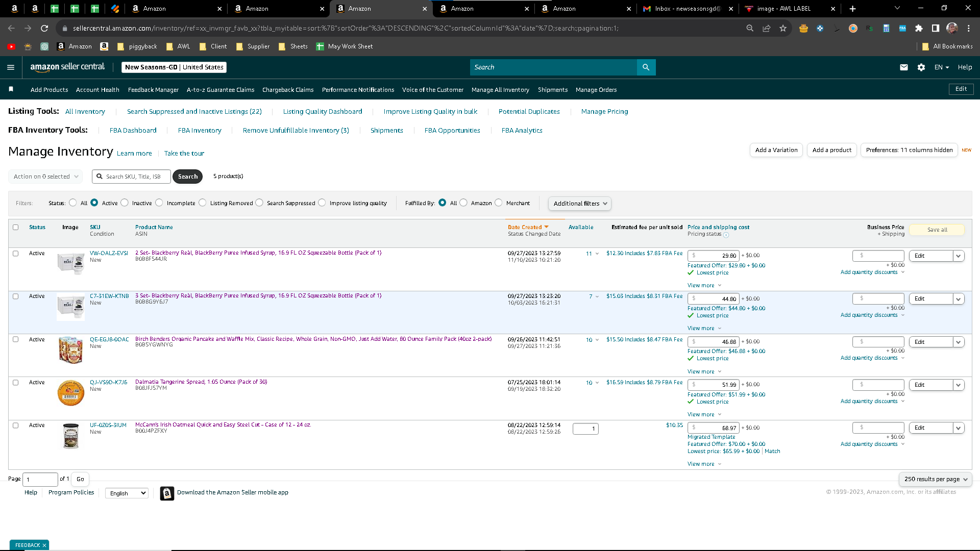The width and height of the screenshot is (980, 551).
Task: Select Fulfilled By Amazon radio button
Action: 463,203
